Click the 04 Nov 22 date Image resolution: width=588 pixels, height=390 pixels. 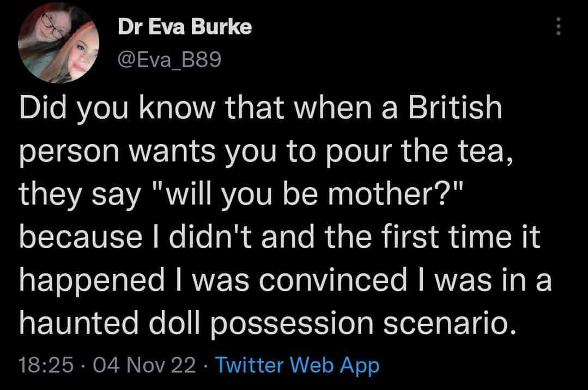pyautogui.click(x=144, y=365)
